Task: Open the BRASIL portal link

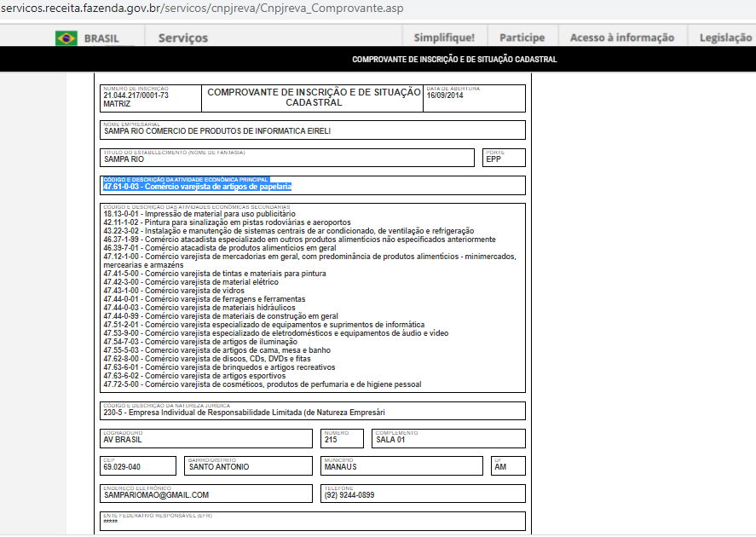Action: (101, 38)
